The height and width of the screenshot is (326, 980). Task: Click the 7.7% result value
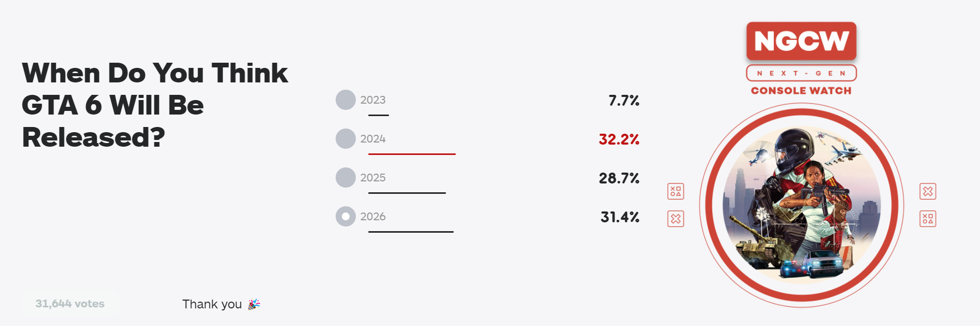624,101
